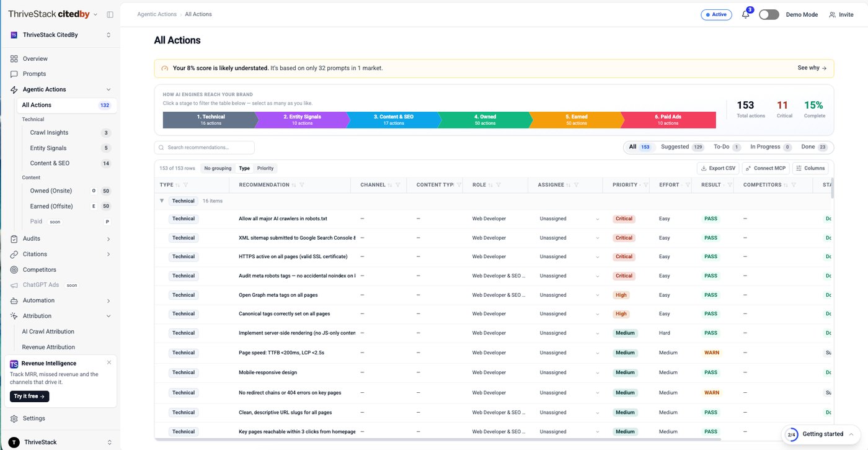Open the Competitors target icon
Viewport: 868px width, 450px height.
click(x=14, y=269)
